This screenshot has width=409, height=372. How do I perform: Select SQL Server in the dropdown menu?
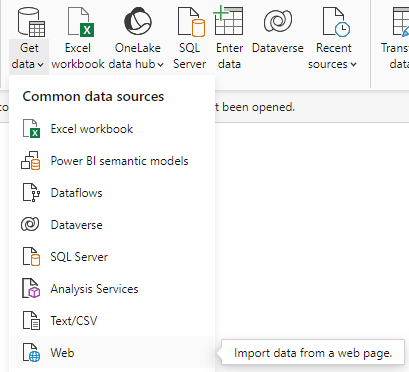[112, 257]
